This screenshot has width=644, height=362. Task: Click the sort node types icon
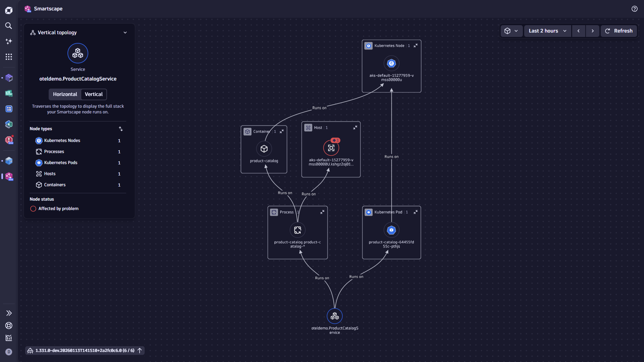[x=121, y=129]
